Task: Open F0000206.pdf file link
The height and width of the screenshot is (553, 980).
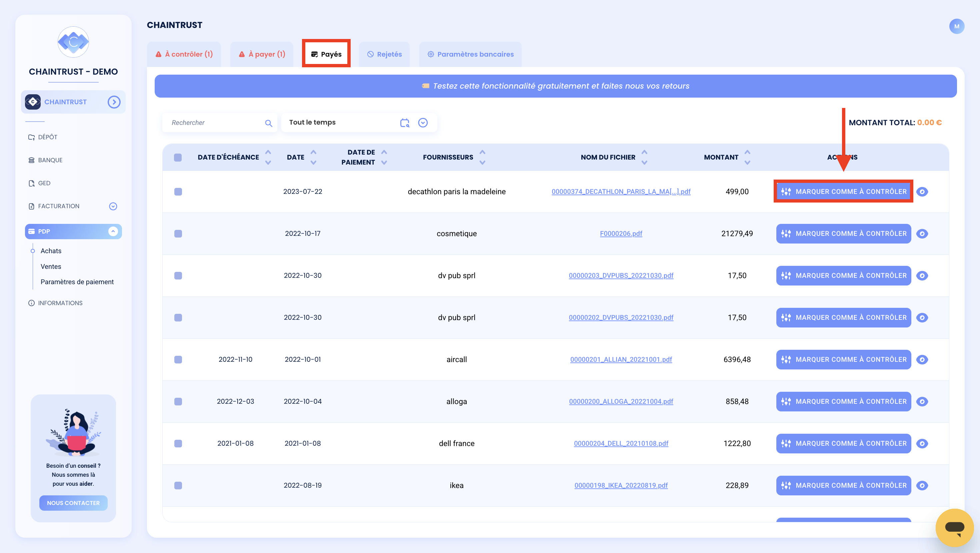Action: (621, 234)
